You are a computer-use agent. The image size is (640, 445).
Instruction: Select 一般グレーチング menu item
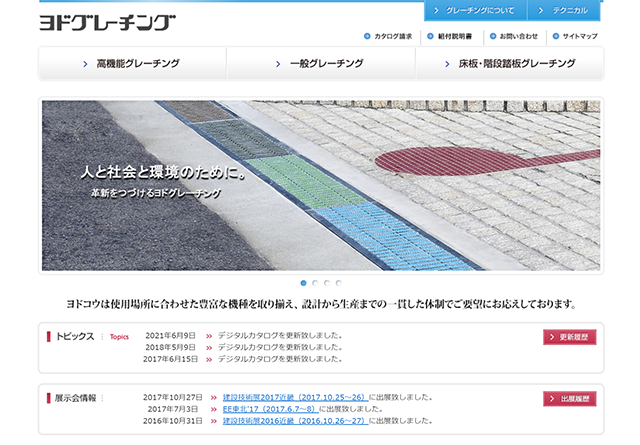click(320, 64)
